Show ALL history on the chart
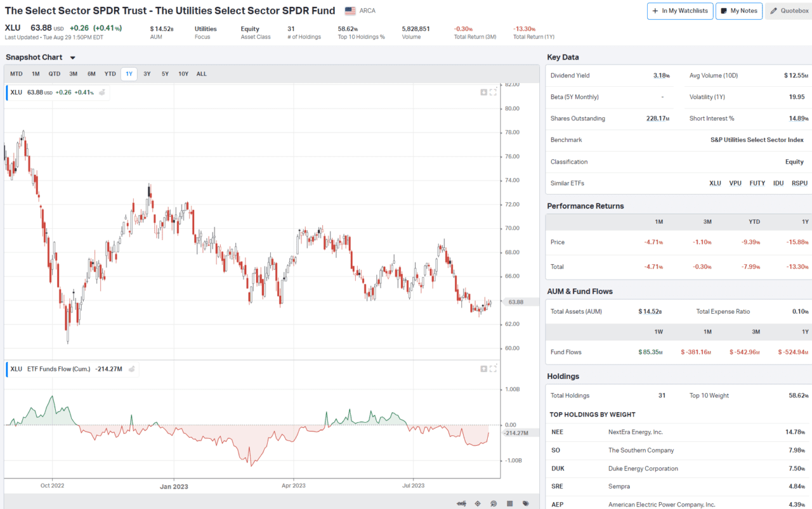The width and height of the screenshot is (812, 509). [x=201, y=74]
